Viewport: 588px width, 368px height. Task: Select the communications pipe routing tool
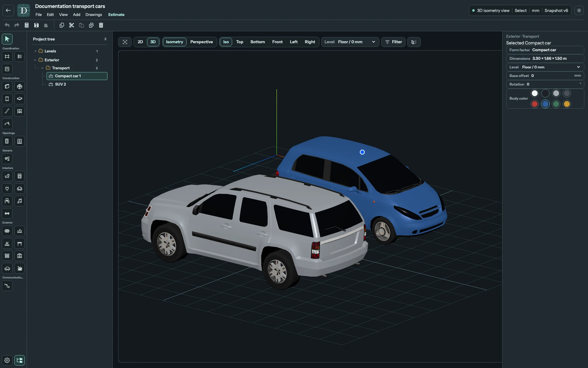click(7, 286)
